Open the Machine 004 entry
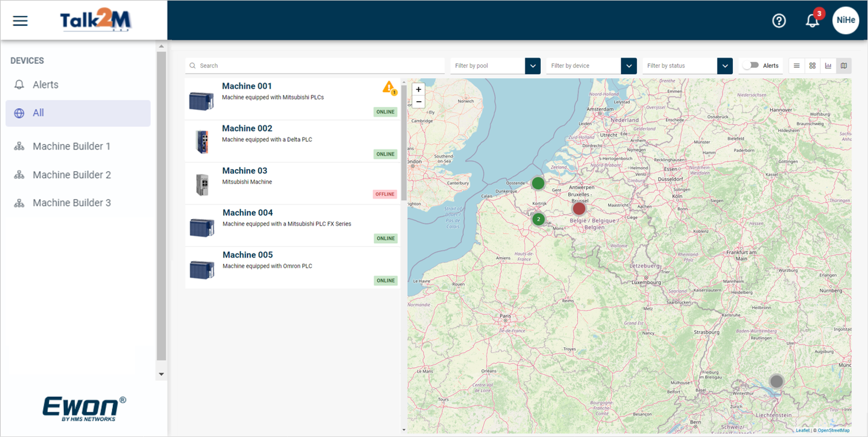 pos(292,225)
